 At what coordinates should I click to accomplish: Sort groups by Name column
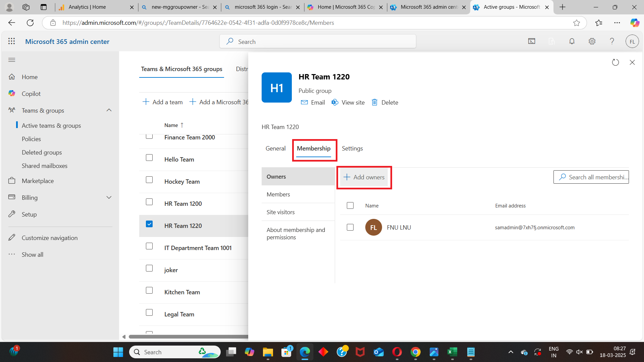pos(174,125)
